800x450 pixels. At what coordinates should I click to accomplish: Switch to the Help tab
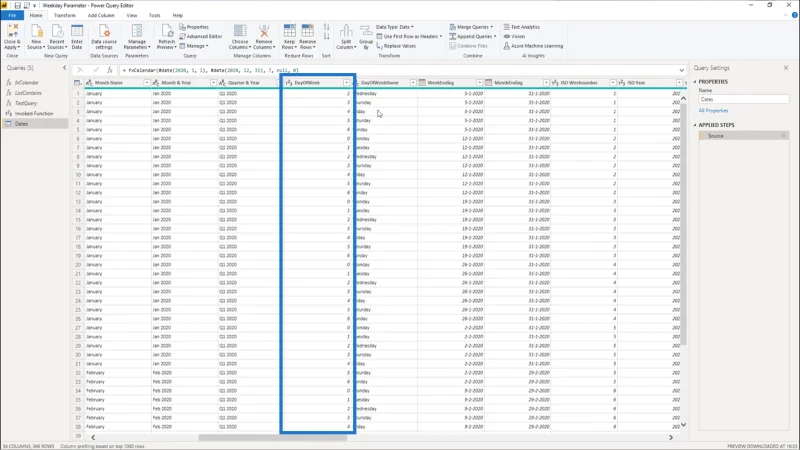(x=178, y=15)
